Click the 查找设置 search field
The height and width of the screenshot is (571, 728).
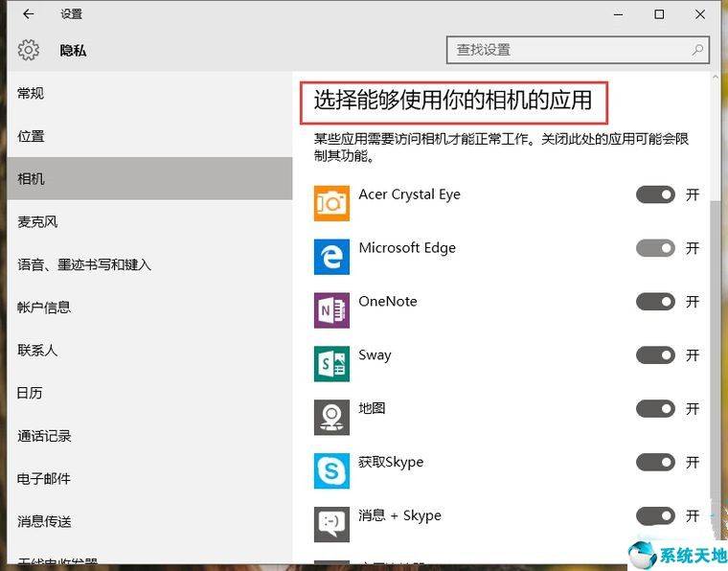[x=578, y=50]
